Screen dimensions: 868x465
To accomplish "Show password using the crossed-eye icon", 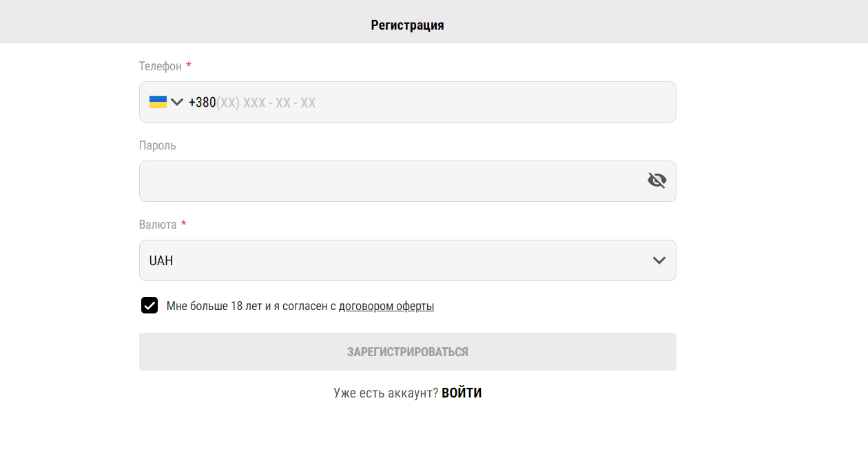I will point(657,180).
